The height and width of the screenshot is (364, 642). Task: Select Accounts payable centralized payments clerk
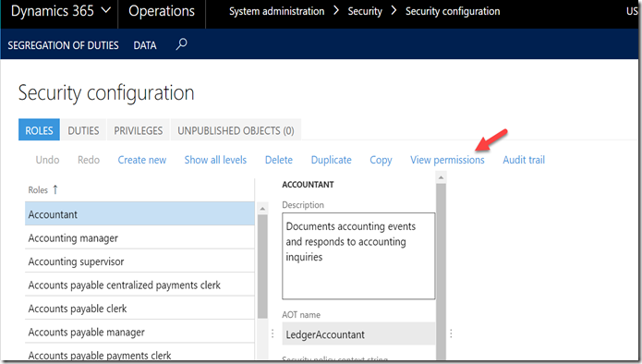point(139,285)
